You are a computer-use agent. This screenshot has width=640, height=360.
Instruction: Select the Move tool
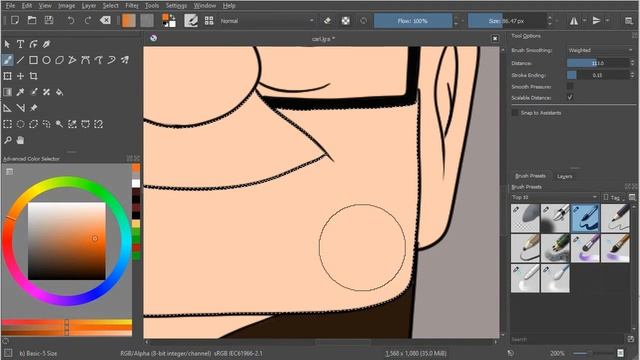(20, 76)
